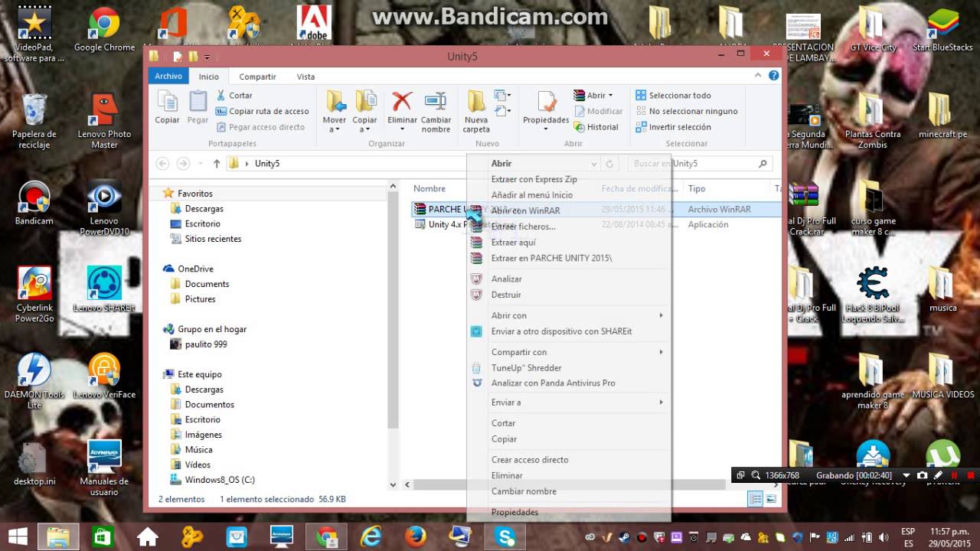Expand the Compartir con submenu
This screenshot has height=551, width=980.
569,352
